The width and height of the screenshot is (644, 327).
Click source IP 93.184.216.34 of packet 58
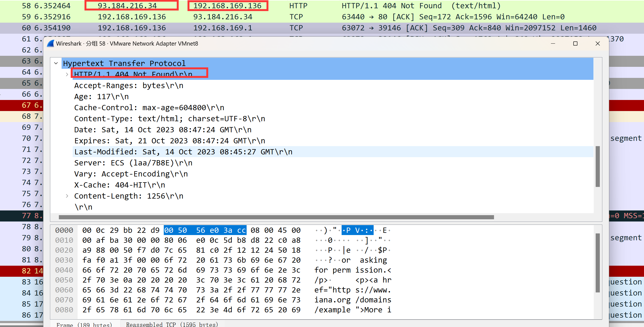tap(127, 6)
